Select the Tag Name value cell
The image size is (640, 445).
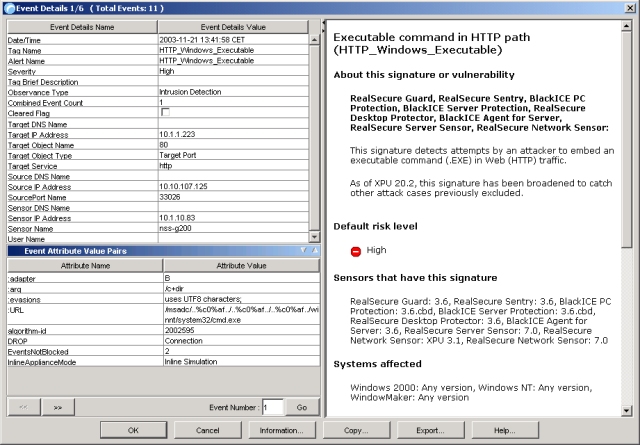point(233,50)
